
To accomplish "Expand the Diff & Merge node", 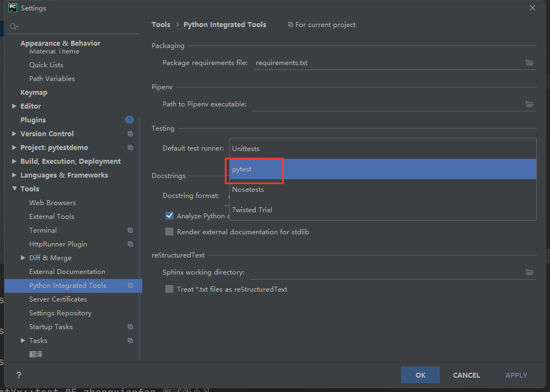I will (23, 257).
